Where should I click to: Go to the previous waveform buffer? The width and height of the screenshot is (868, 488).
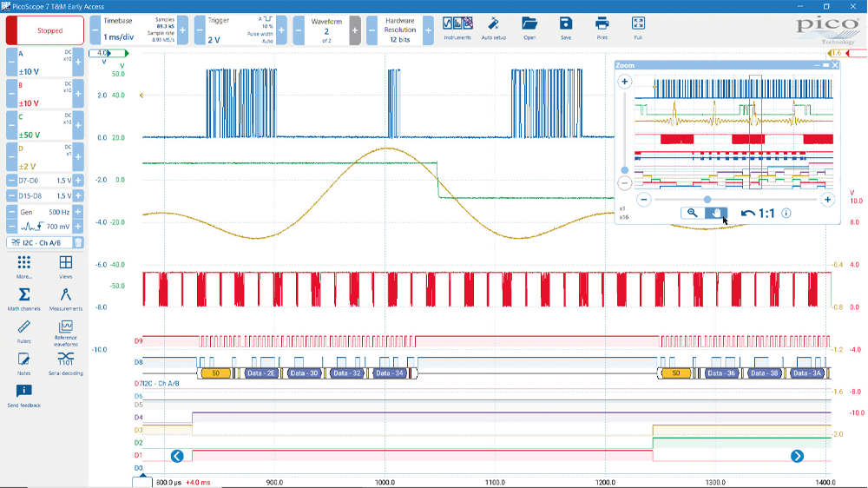click(x=299, y=30)
